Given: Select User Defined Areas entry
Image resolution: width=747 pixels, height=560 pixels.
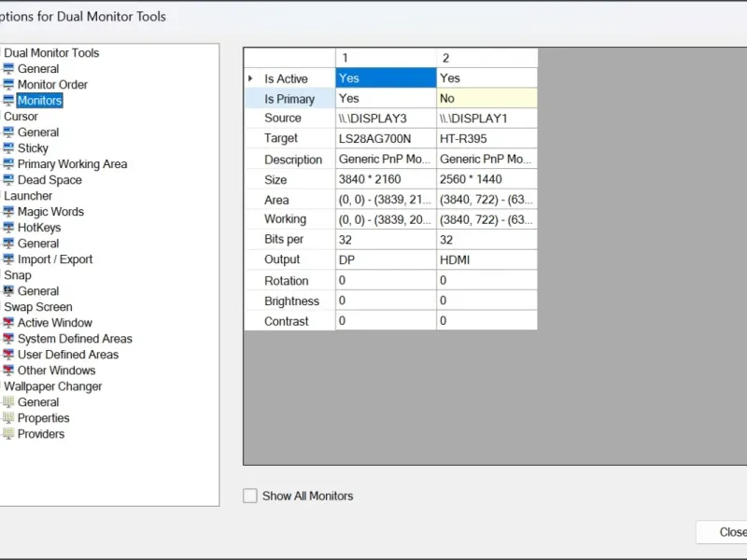Looking at the screenshot, I should 68,355.
